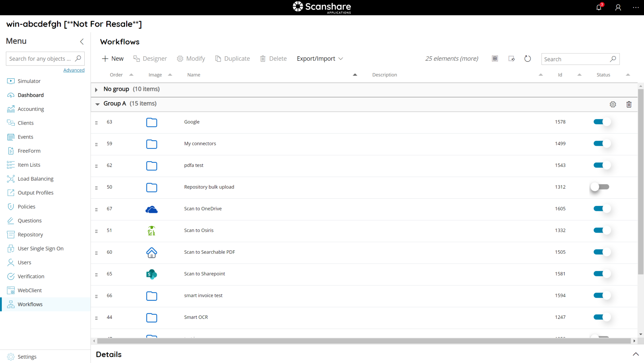Toggle status of My connectors workflow
The width and height of the screenshot is (644, 363).
(x=602, y=144)
